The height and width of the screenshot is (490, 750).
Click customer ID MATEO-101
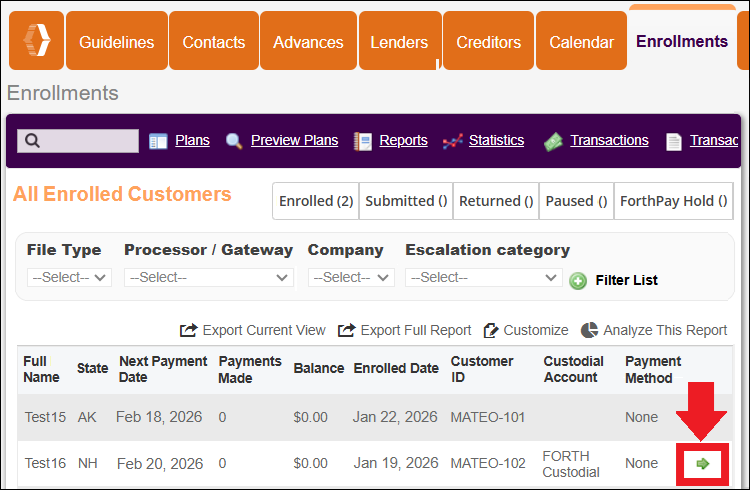(x=487, y=417)
